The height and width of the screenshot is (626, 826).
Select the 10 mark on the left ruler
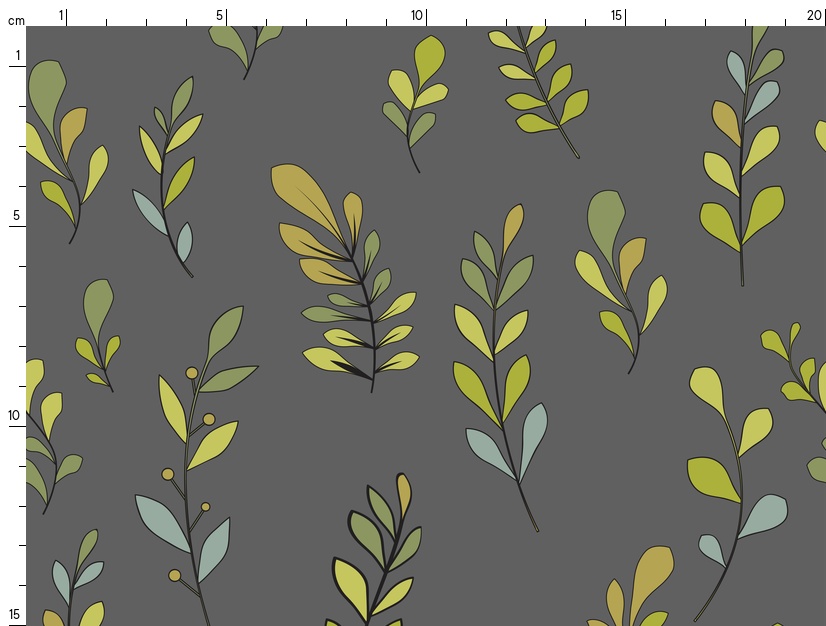pos(15,416)
